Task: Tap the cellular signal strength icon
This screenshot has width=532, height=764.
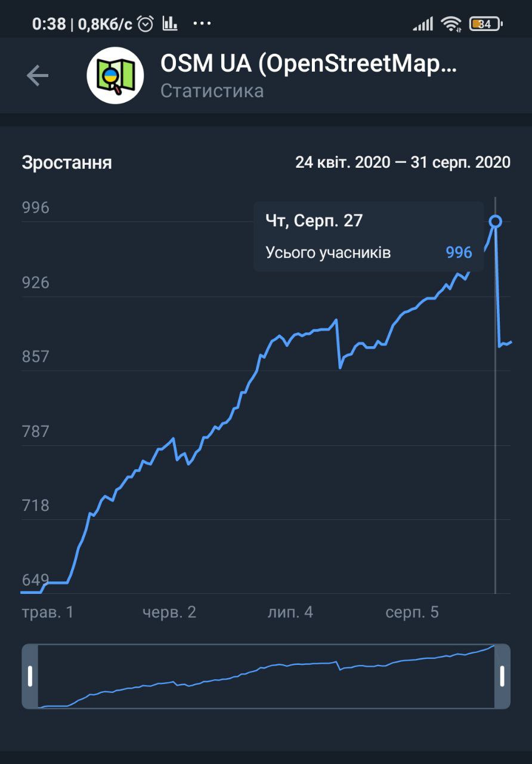Action: click(x=423, y=24)
